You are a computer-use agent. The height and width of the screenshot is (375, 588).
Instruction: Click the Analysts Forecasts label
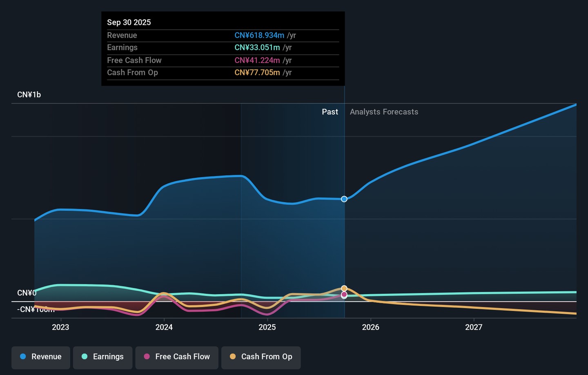click(x=384, y=112)
